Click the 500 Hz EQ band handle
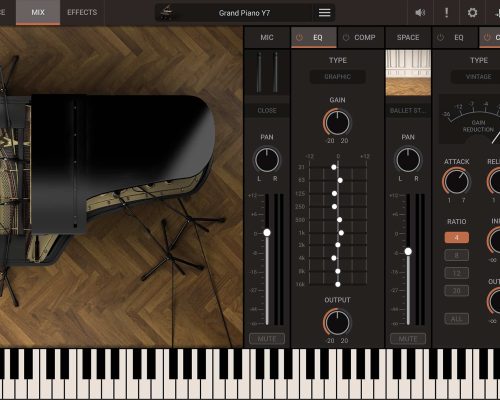500x400 pixels. [x=339, y=220]
